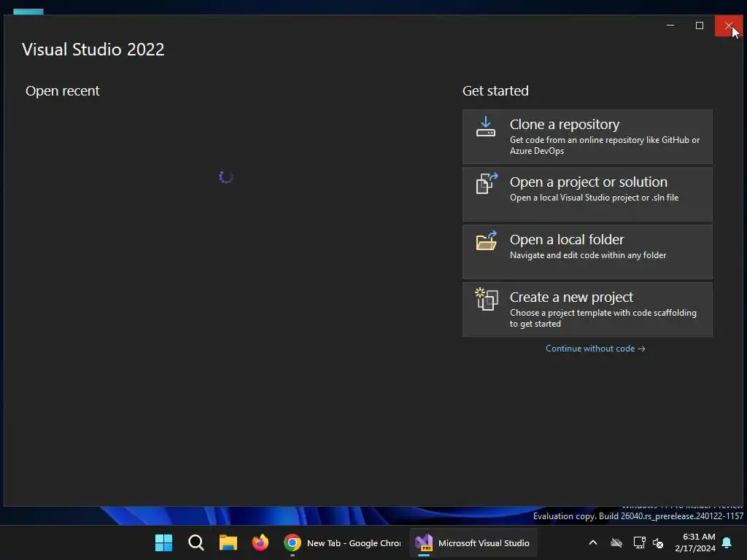Click the Create a new project icon

coord(487,299)
